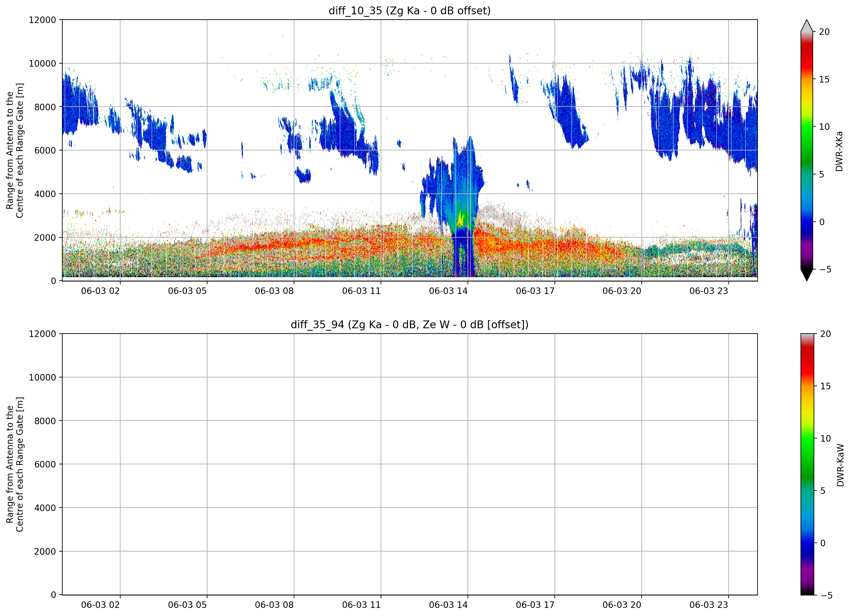
Task: Click the bottom plot's y-axis range title
Action: click(x=15, y=464)
